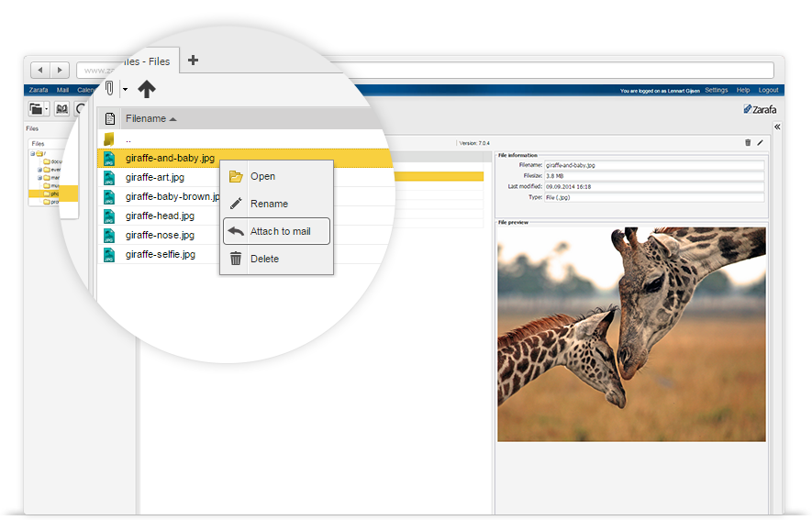Open the Mail tab in the blue bar
Screen dimensions: 812x520
pyautogui.click(x=62, y=90)
